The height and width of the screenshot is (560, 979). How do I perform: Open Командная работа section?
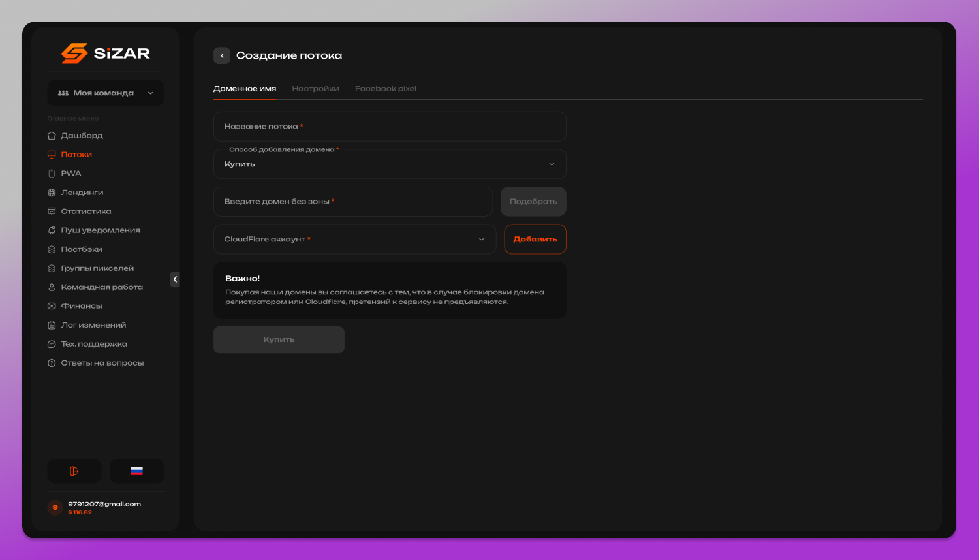point(102,287)
